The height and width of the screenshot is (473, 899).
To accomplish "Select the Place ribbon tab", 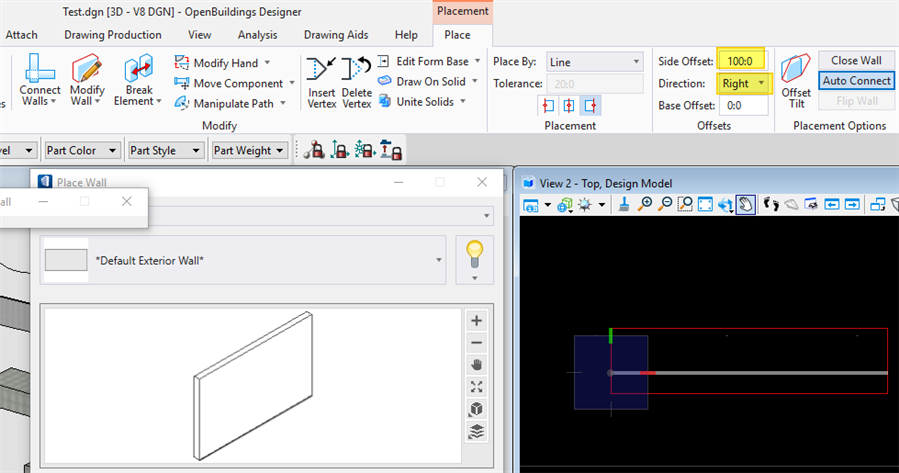I will tap(457, 35).
